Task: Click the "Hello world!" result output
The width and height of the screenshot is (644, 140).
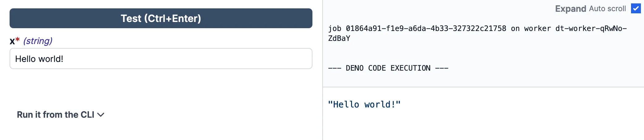Action: (x=364, y=105)
